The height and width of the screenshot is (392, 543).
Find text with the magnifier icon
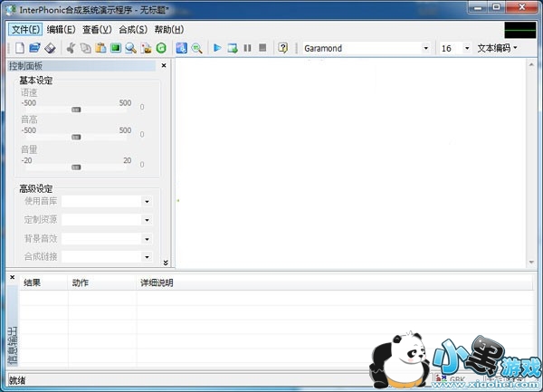[x=130, y=48]
